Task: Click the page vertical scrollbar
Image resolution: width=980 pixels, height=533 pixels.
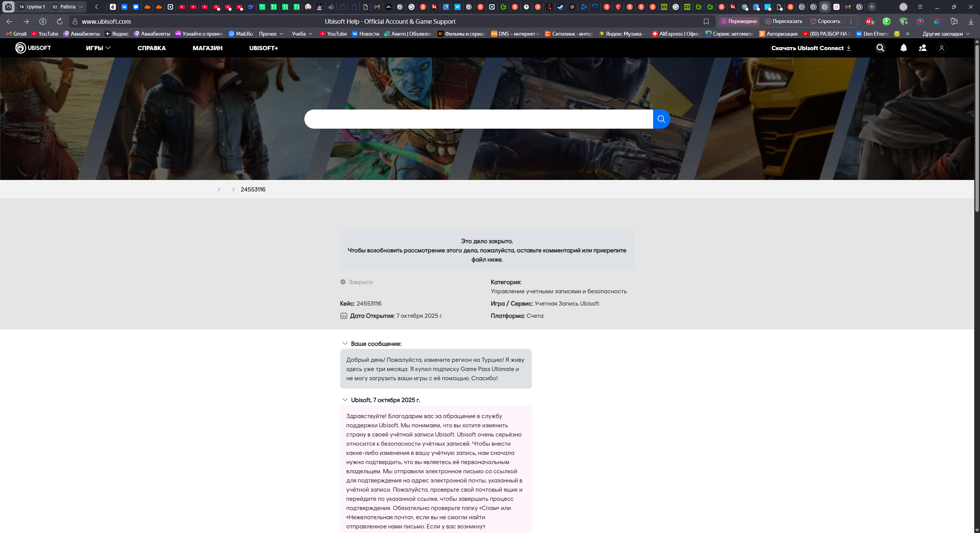Action: click(x=977, y=128)
